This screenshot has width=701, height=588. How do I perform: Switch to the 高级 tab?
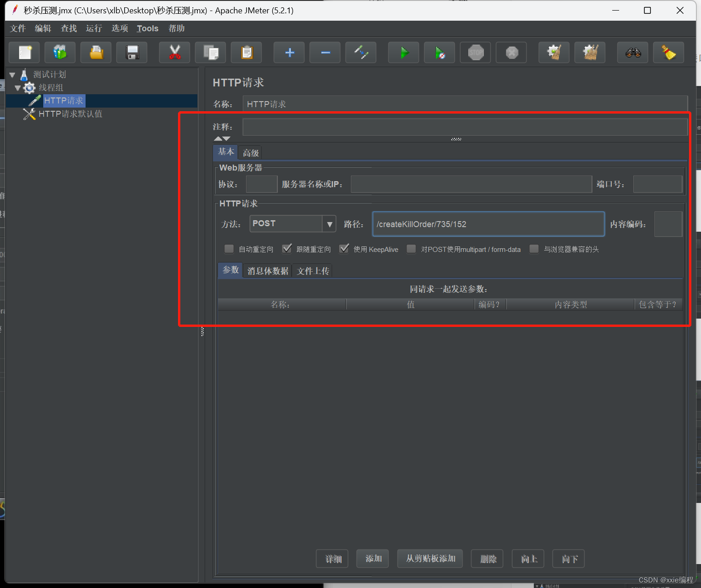(x=251, y=153)
